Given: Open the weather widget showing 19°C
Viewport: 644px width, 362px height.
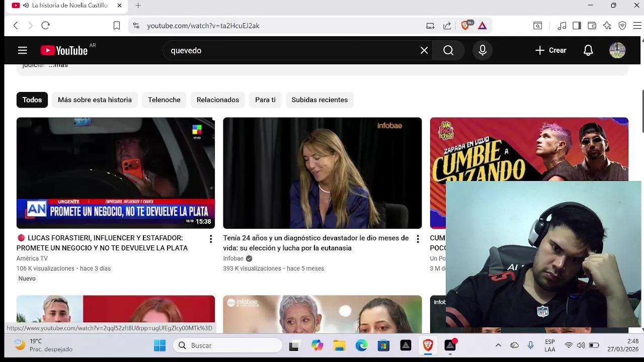Looking at the screenshot, I should (43, 345).
